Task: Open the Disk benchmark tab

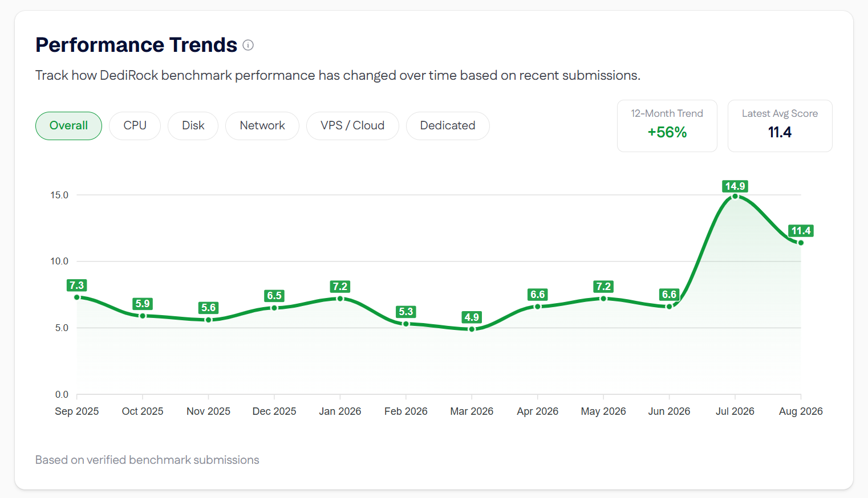Action: click(x=193, y=126)
